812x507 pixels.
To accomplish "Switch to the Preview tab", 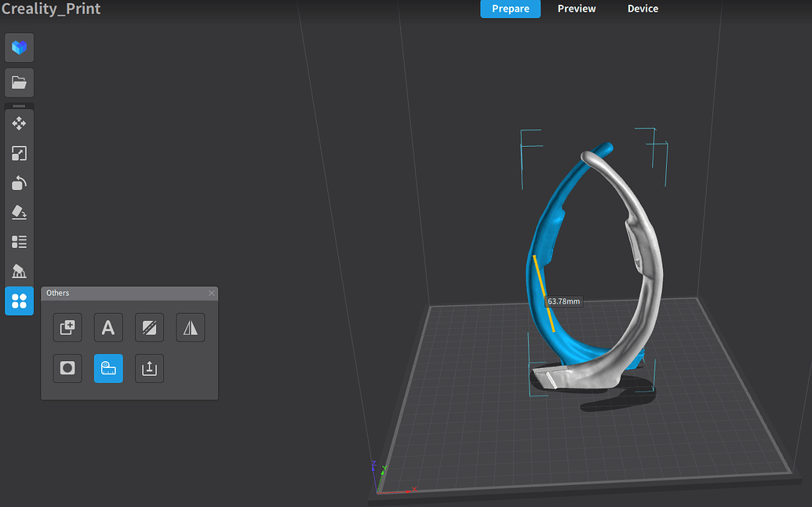I will coord(577,9).
